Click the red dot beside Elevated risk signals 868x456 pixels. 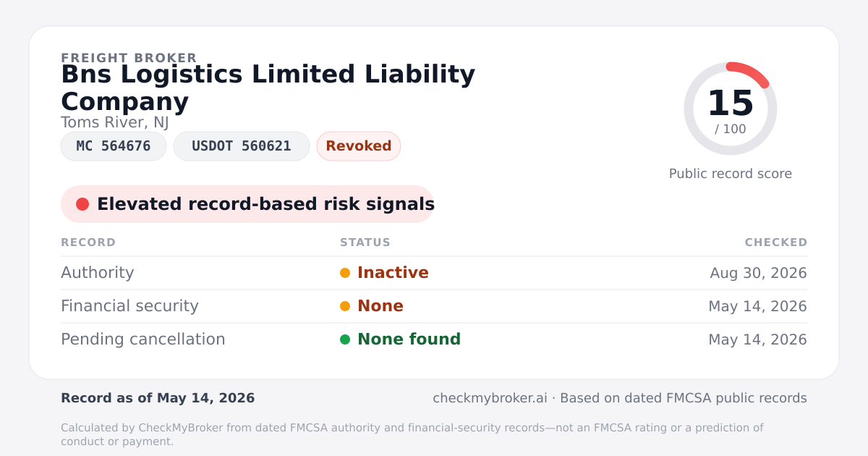pos(82,204)
